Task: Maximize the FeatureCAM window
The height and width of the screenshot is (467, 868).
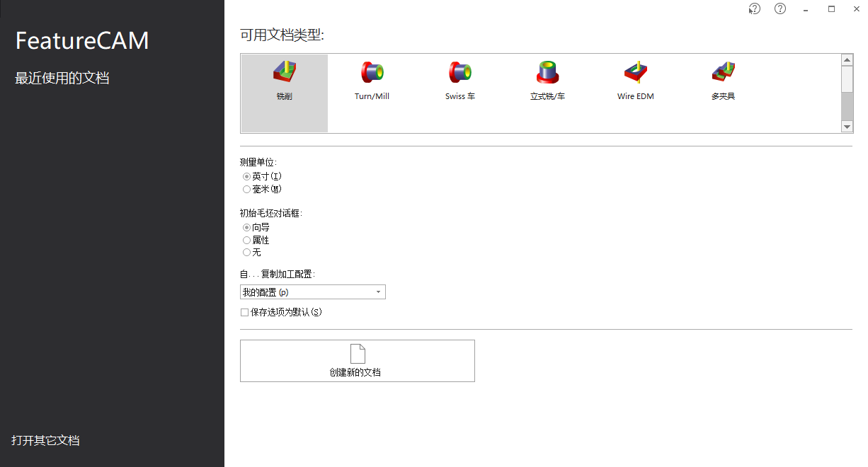Action: pyautogui.click(x=831, y=9)
